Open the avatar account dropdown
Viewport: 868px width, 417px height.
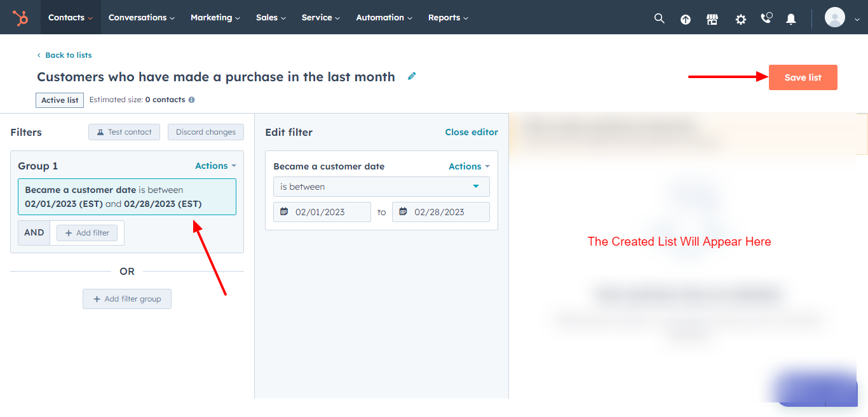(834, 17)
